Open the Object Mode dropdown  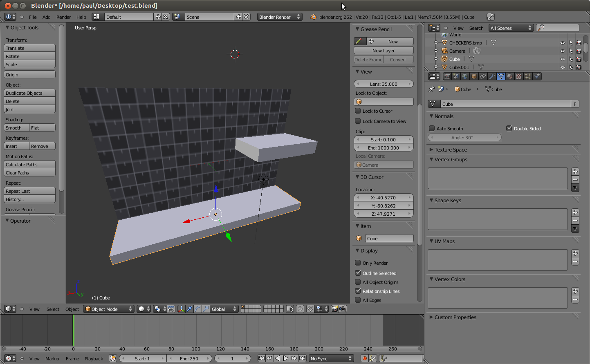(x=109, y=309)
